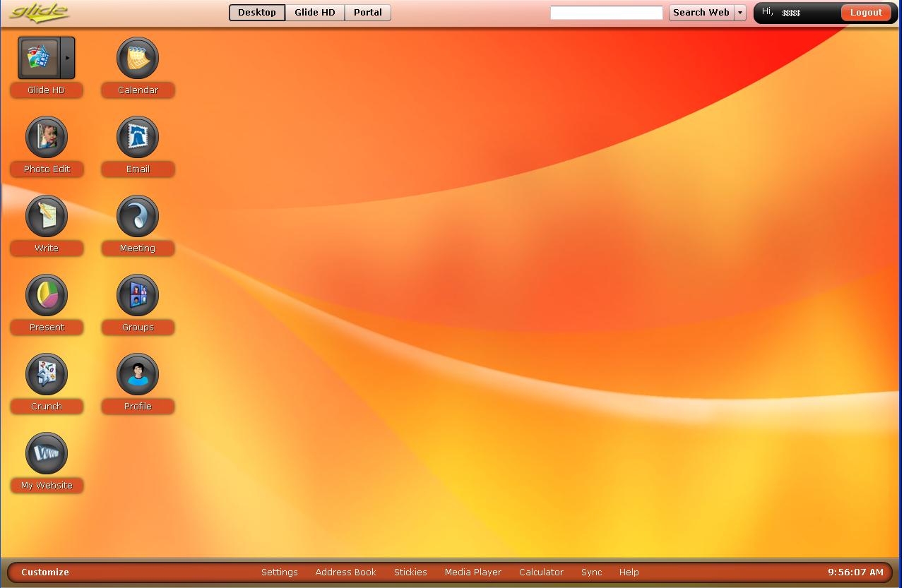This screenshot has height=588, width=904.
Task: Open the Email app icon
Action: point(138,137)
